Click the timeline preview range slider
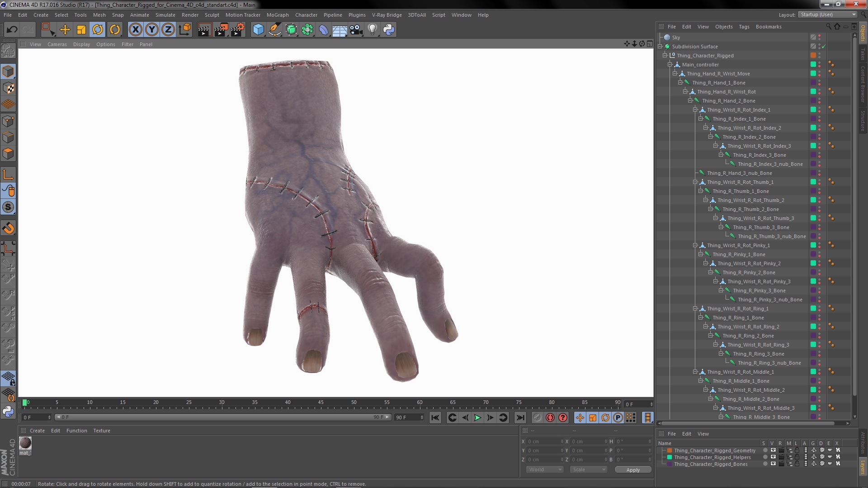The image size is (868, 488). pos(223,417)
